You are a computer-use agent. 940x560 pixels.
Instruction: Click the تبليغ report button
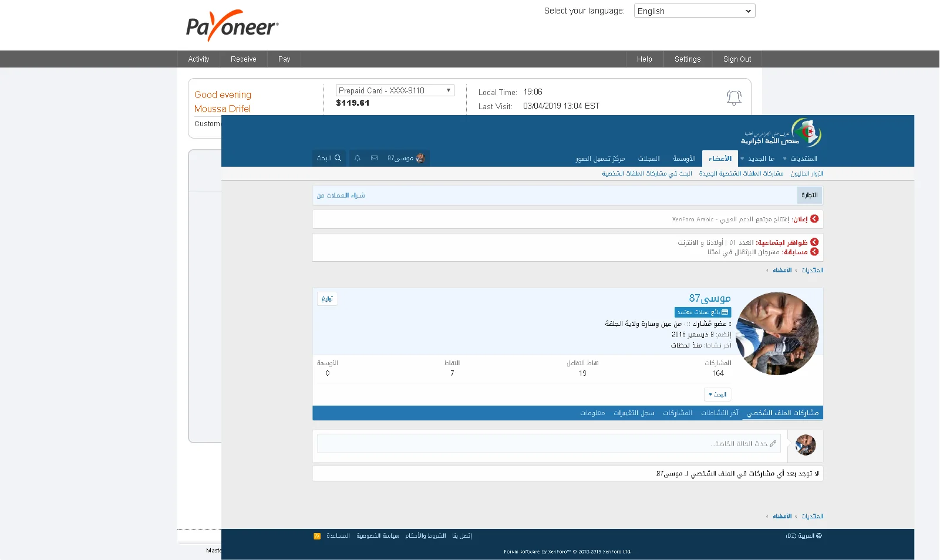pyautogui.click(x=327, y=299)
